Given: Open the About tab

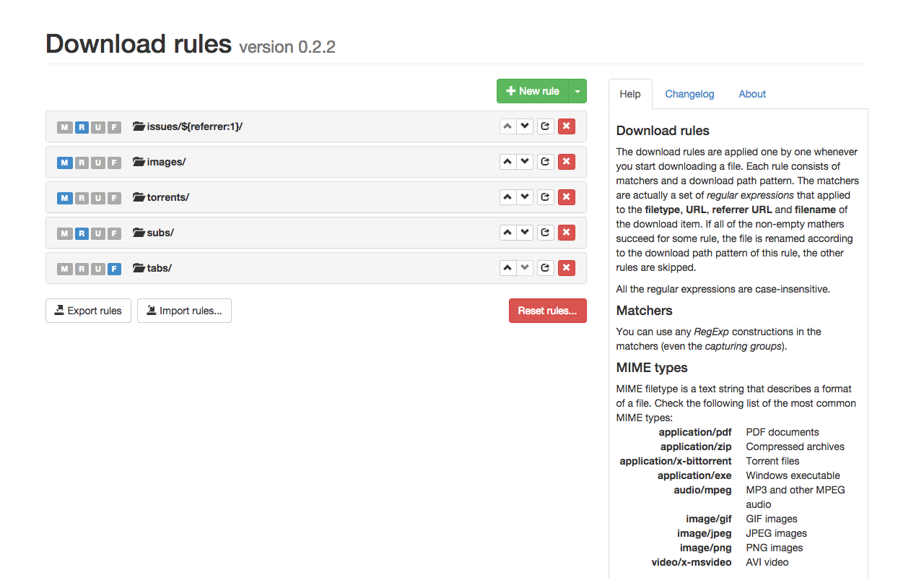Looking at the screenshot, I should (x=751, y=94).
